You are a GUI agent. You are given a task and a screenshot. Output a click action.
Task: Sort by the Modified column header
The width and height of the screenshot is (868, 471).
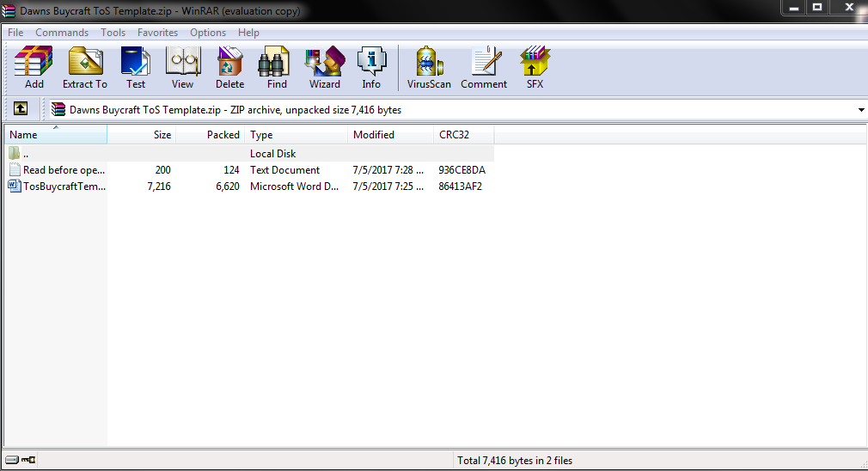pos(391,134)
